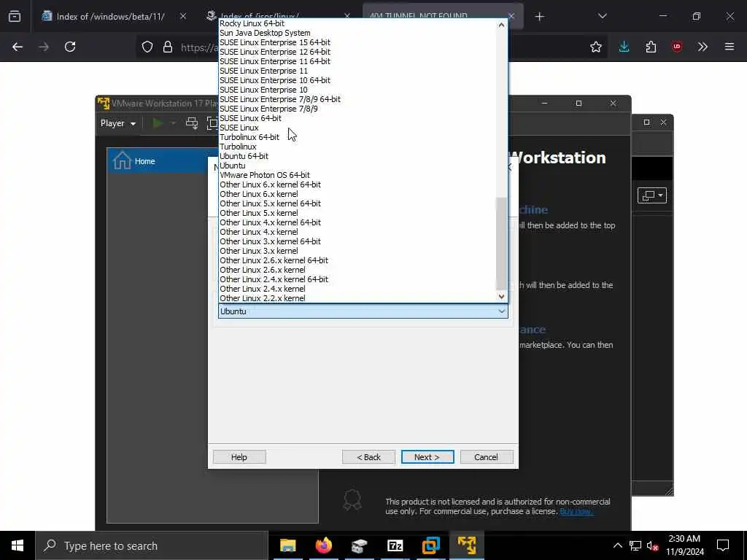Image resolution: width=747 pixels, height=560 pixels.
Task: Collapse the Ubuntu version combo box
Action: (x=502, y=311)
